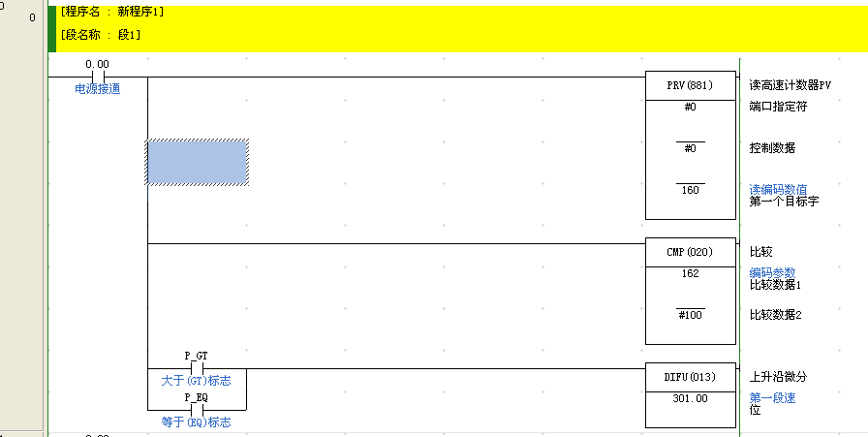The width and height of the screenshot is (868, 437).
Task: Select the DIFU(013) instruction header
Action: point(690,377)
